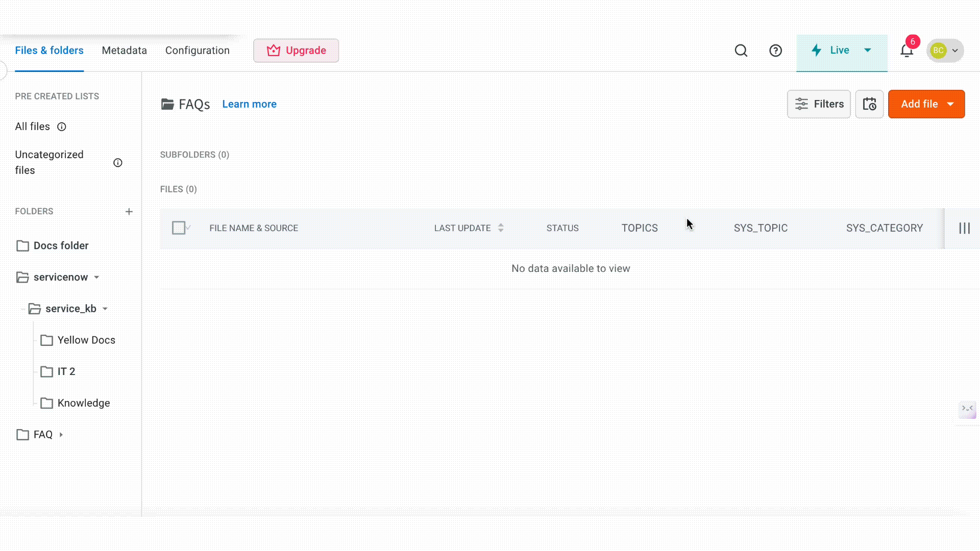The height and width of the screenshot is (551, 980).
Task: Click the All files info icon
Action: click(x=62, y=127)
